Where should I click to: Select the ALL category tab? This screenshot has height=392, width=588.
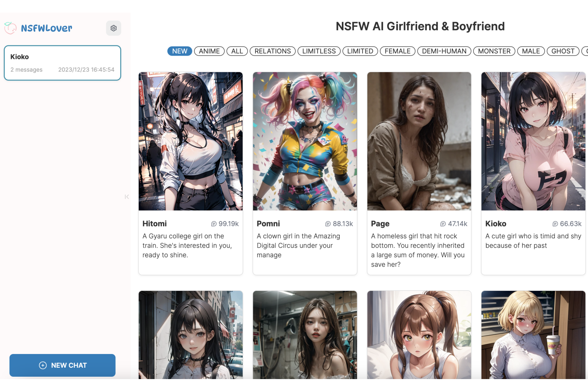[x=237, y=51]
